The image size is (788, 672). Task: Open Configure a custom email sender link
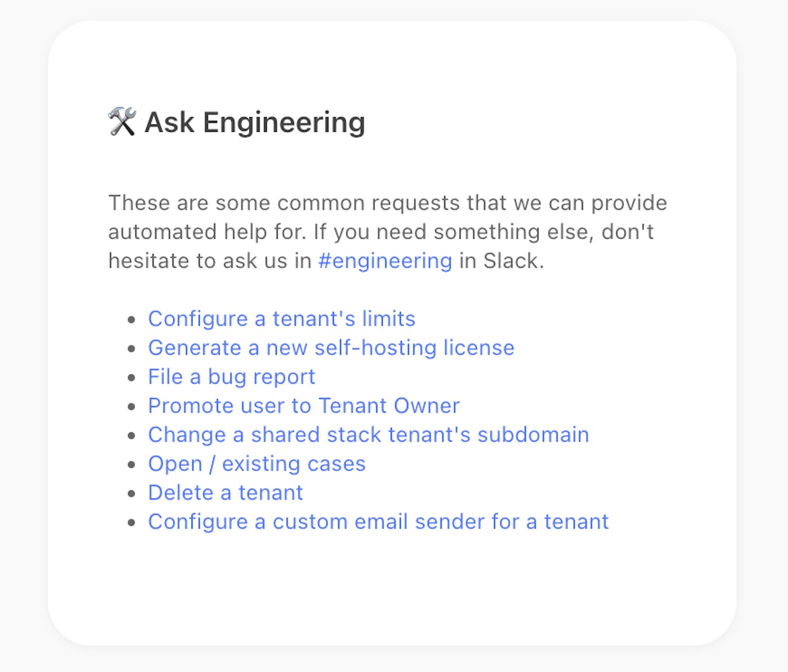[x=378, y=522]
